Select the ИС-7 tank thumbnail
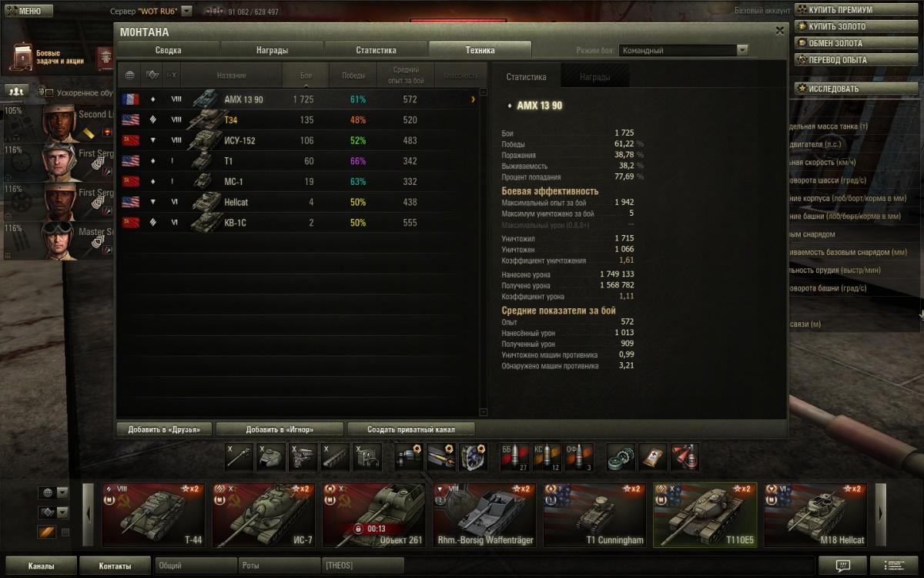The image size is (924, 578). [x=263, y=515]
